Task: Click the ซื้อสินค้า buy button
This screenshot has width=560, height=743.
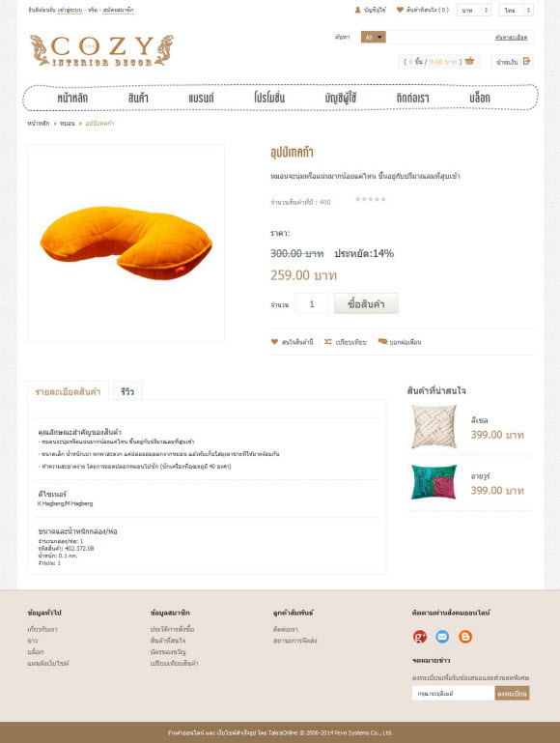Action: [x=366, y=303]
